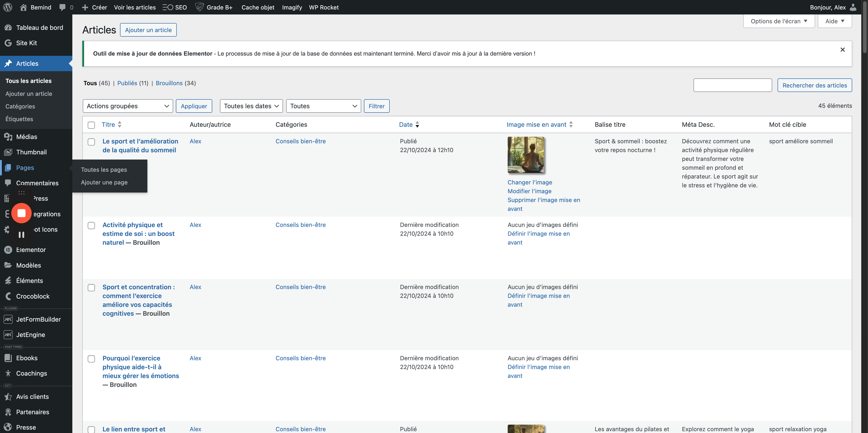Click the Ajouter un article button
868x433 pixels.
click(x=148, y=30)
